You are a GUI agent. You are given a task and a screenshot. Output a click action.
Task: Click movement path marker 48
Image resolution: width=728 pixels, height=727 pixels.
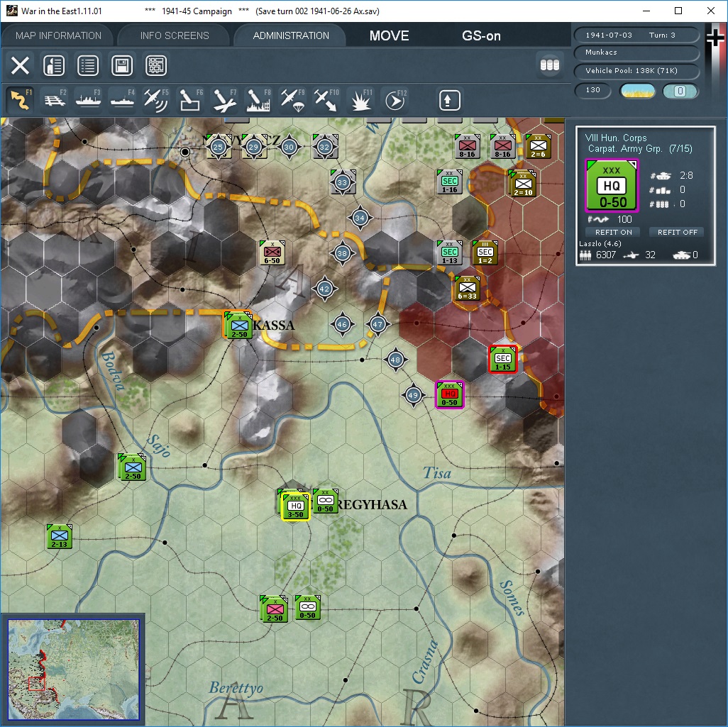click(x=395, y=360)
